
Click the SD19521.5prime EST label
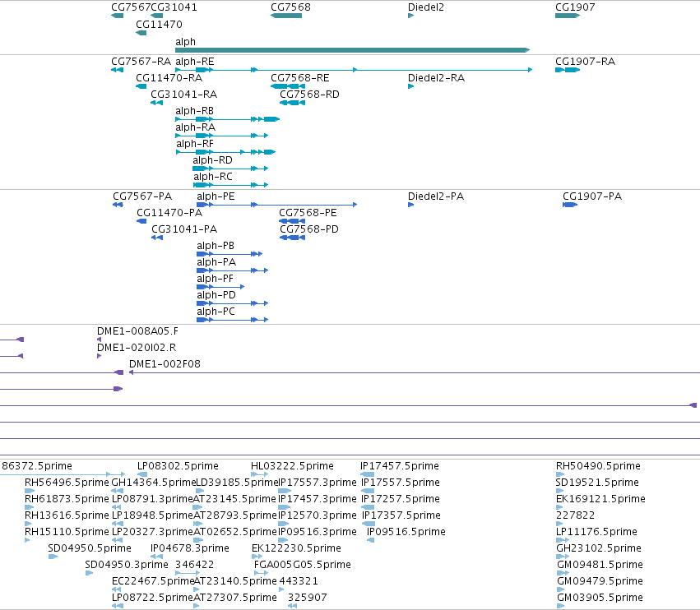click(597, 483)
